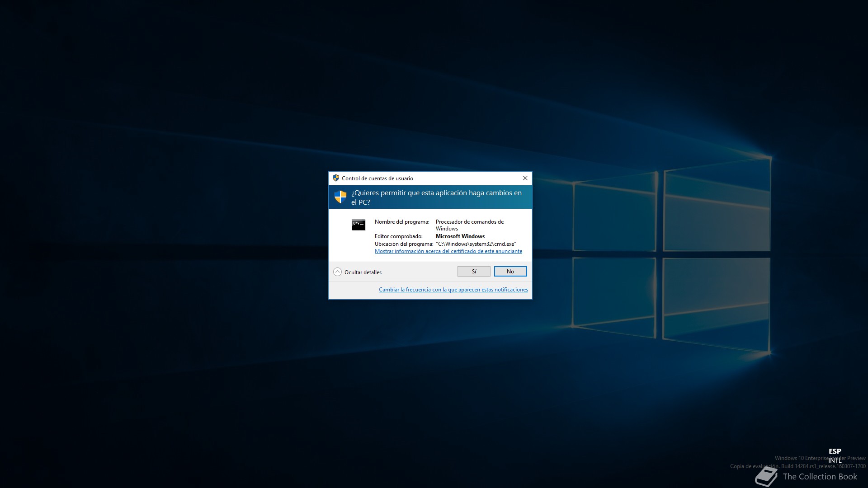Viewport: 868px width, 488px height.
Task: Click the small shield icon in the title bar
Action: (336, 178)
